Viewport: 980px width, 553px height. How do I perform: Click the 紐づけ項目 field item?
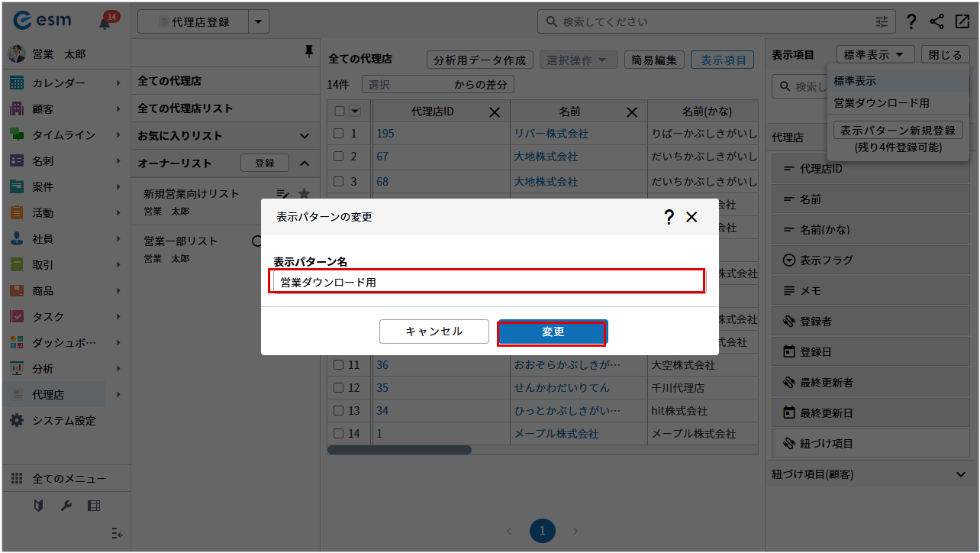(869, 444)
